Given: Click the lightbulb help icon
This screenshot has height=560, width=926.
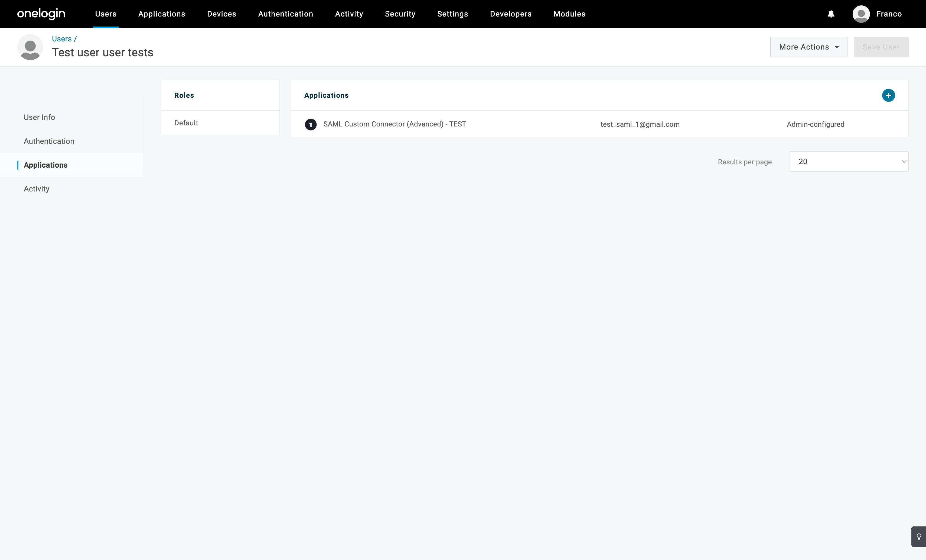Looking at the screenshot, I should tap(919, 536).
